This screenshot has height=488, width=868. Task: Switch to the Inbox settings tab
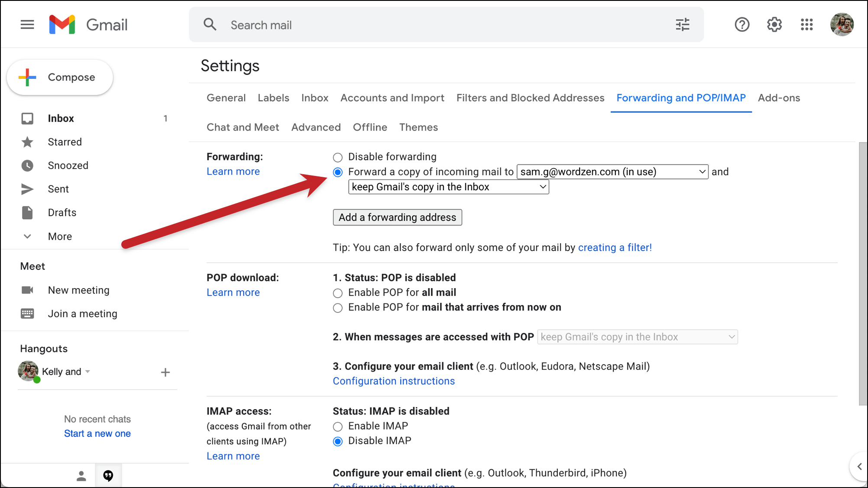click(x=315, y=98)
